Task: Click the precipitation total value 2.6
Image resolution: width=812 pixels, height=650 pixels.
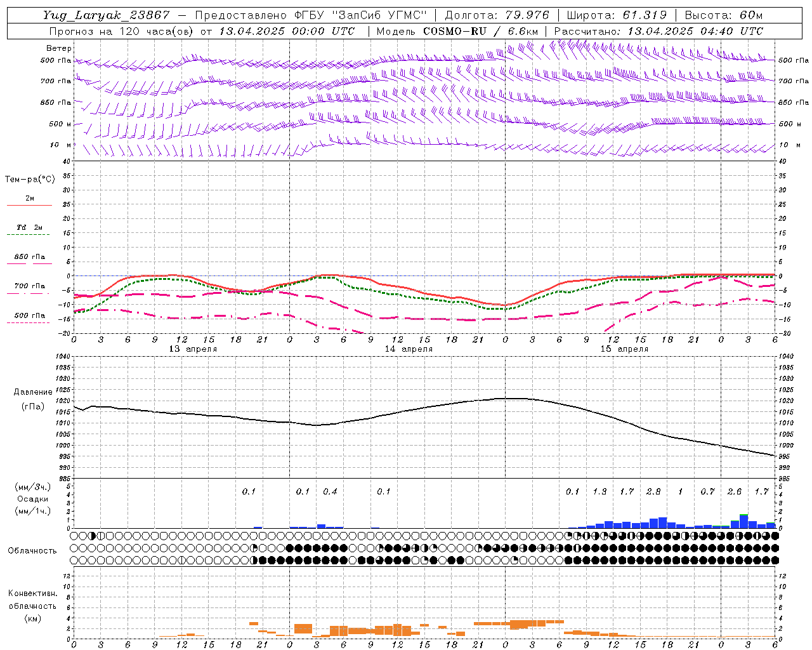Action: 735,491
